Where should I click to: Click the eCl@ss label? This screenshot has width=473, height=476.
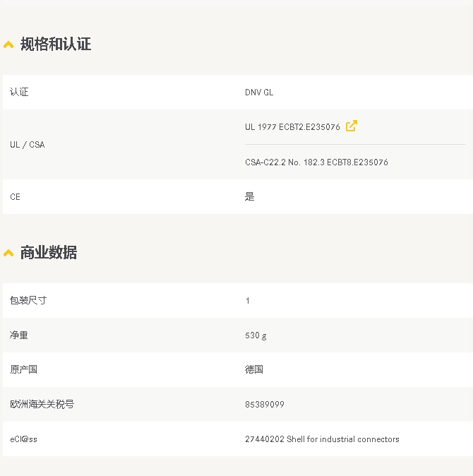pyautogui.click(x=24, y=439)
